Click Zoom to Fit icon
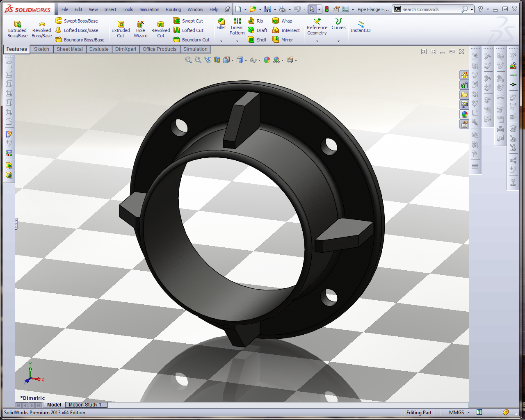The width and height of the screenshot is (525, 420). point(189,60)
